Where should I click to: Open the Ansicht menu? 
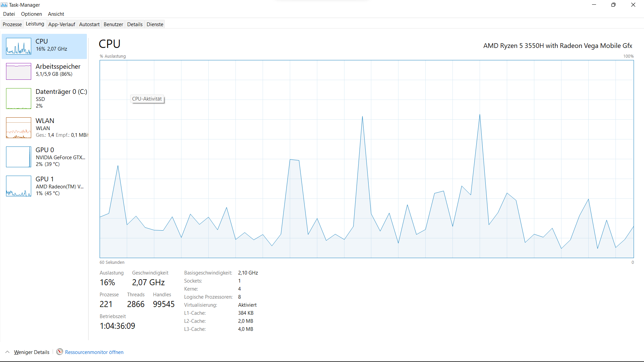56,14
